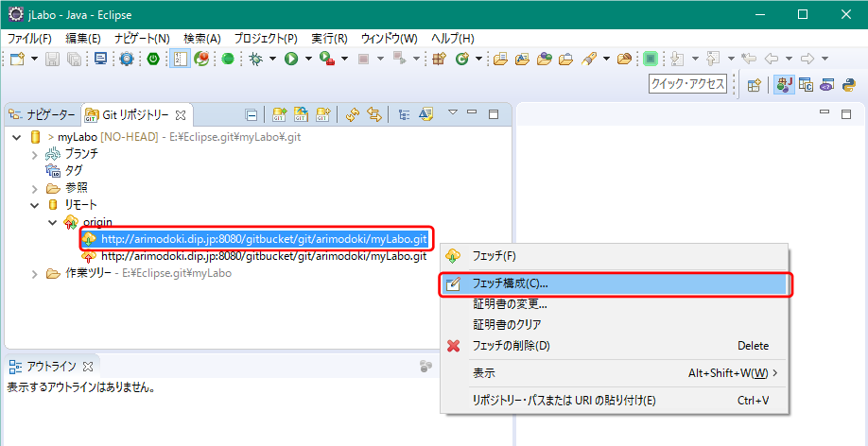
Task: Click the New Java Package icon
Action: [x=439, y=59]
